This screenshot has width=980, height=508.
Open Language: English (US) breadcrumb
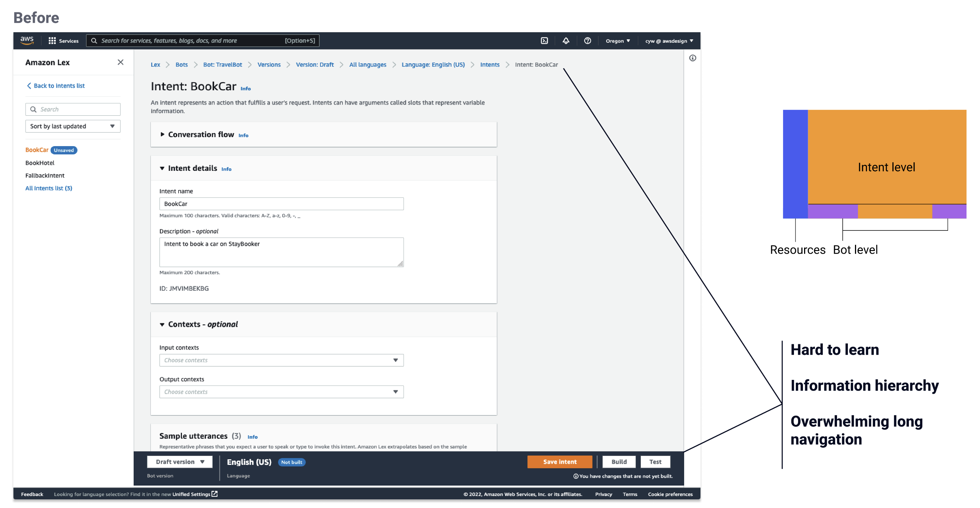pyautogui.click(x=433, y=65)
